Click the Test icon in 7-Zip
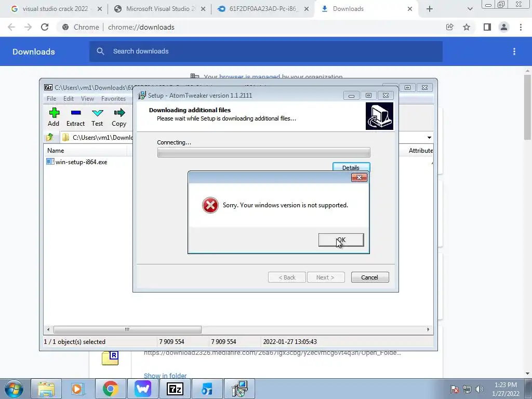 pyautogui.click(x=97, y=117)
